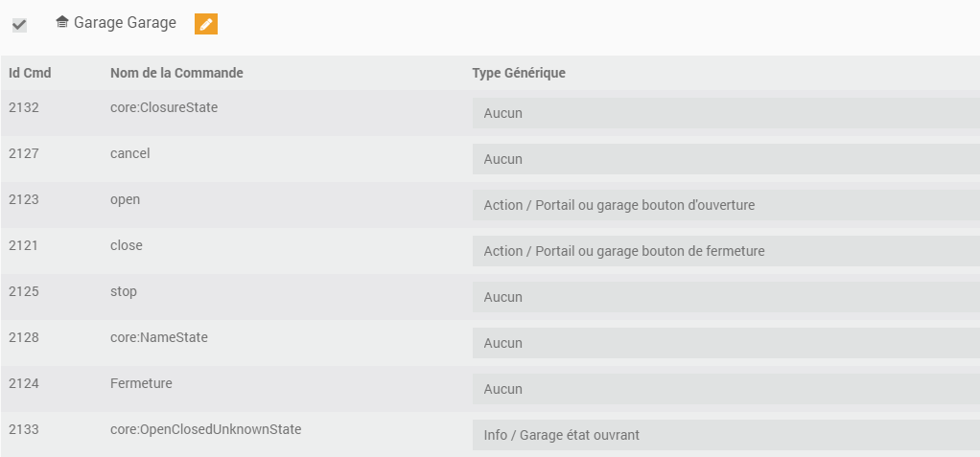This screenshot has height=457, width=980.
Task: Select the Garage Garage equipment title
Action: (125, 23)
